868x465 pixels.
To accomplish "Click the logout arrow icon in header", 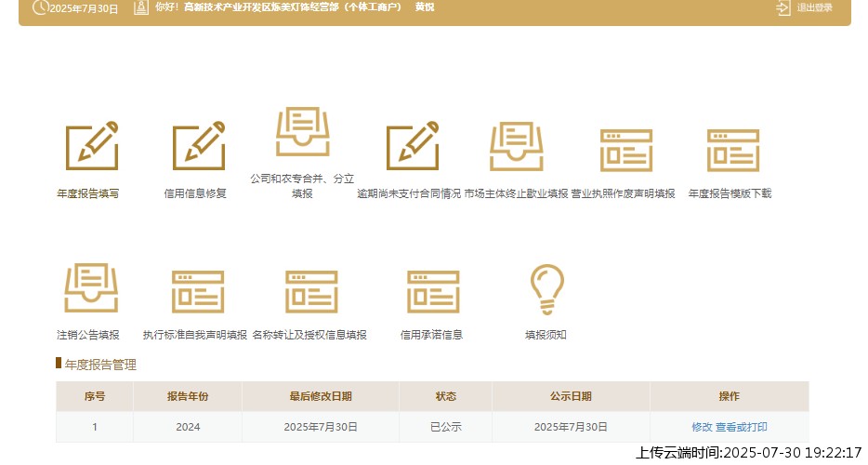I will (x=783, y=7).
